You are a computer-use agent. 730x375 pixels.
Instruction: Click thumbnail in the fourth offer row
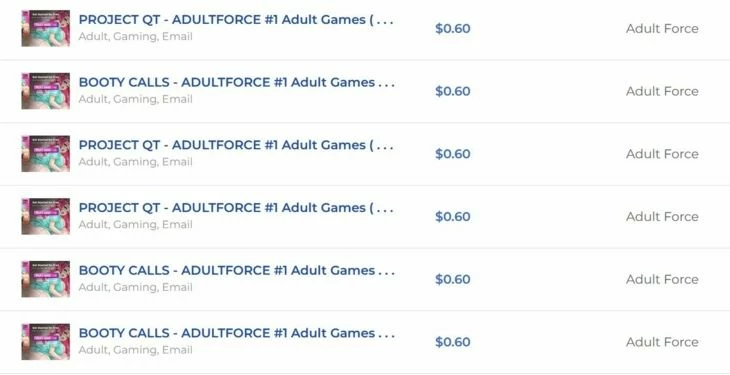tap(46, 216)
